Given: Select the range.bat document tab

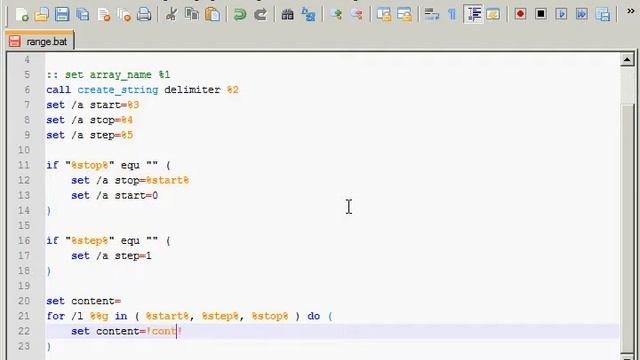Looking at the screenshot, I should coord(40,41).
